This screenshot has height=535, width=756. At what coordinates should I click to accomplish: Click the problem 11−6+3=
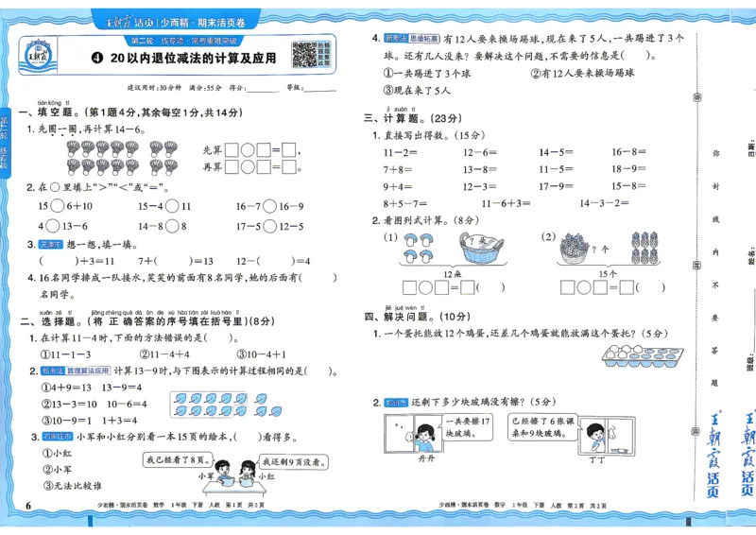(506, 203)
